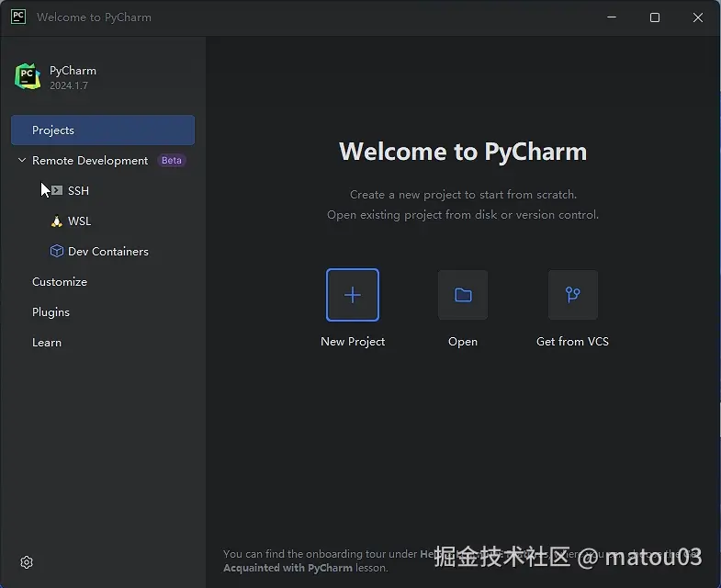The width and height of the screenshot is (721, 588).
Task: Minimize the Welcome to PyCharm window
Action: click(612, 17)
